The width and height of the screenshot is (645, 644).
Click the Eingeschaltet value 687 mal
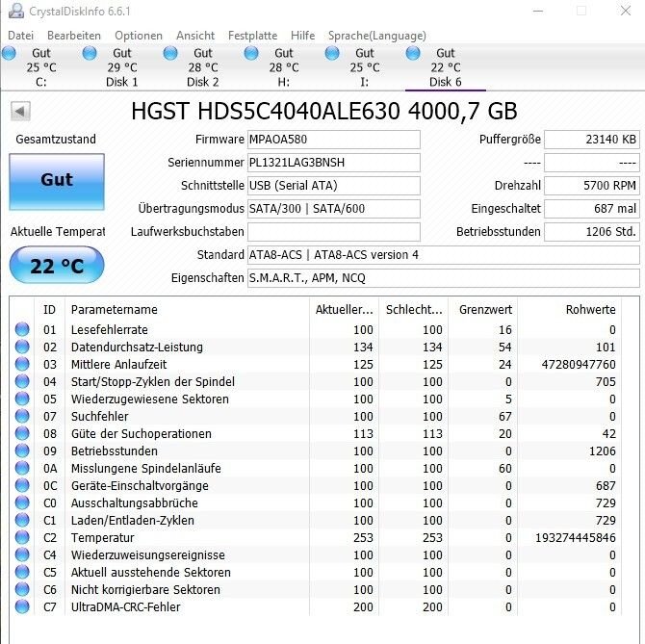592,209
